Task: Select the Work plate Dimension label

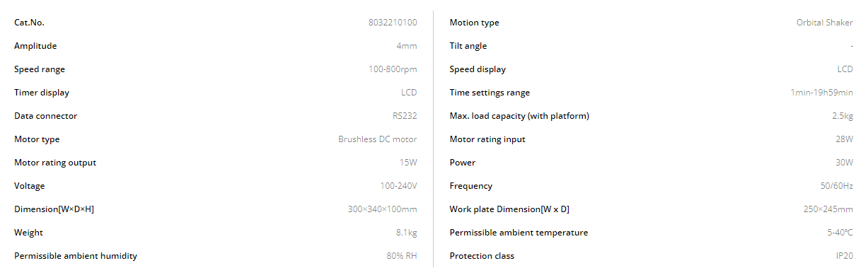Action: 509,209
